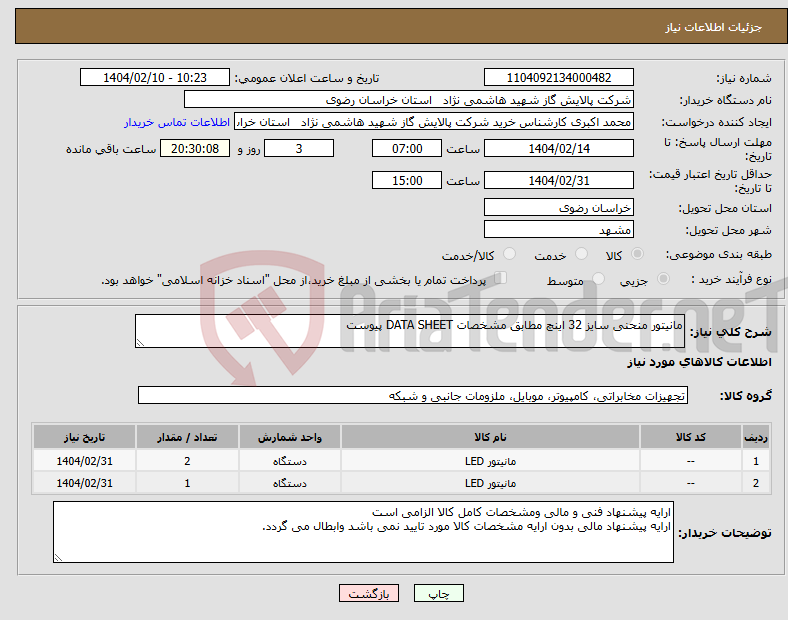This screenshot has height=620, width=788.
Task: Click the price validity date 1404/02/31 field
Action: (x=559, y=180)
